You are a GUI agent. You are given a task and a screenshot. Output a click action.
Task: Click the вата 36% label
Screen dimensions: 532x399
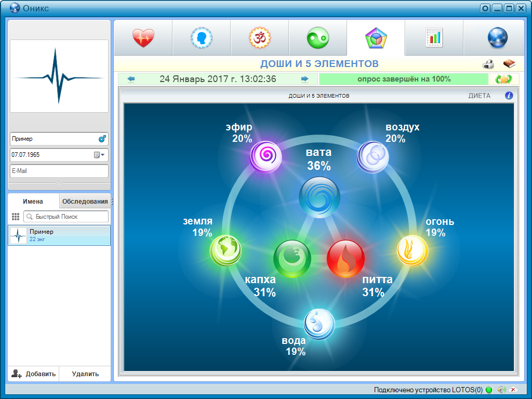pyautogui.click(x=318, y=159)
